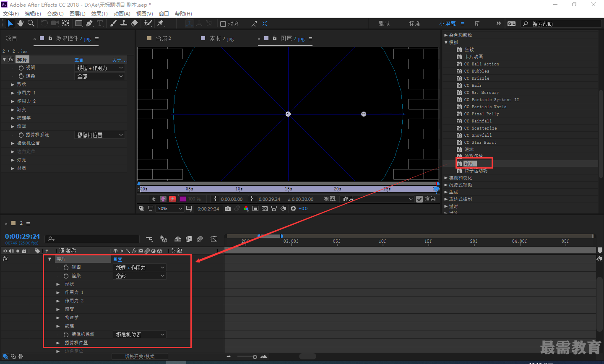
Task: Select the Eraser tool
Action: (x=134, y=23)
